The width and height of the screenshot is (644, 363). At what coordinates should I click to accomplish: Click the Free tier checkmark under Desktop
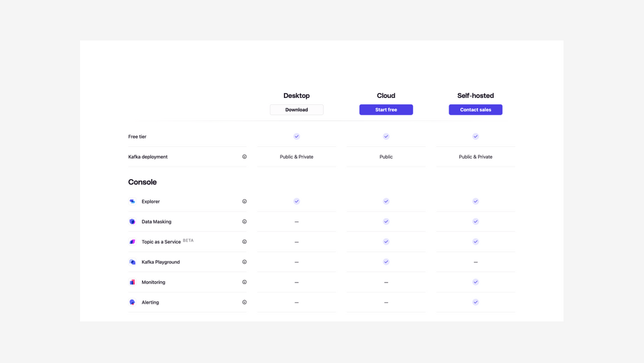(x=296, y=136)
